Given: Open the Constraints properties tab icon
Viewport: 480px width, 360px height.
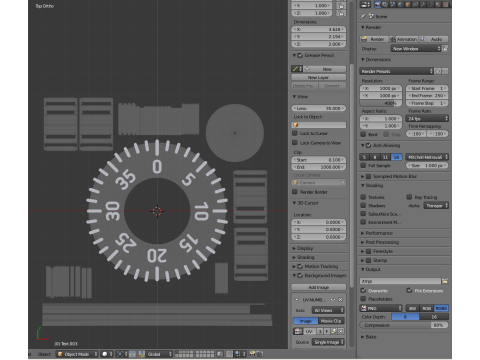Looking at the screenshot, I should click(415, 4).
